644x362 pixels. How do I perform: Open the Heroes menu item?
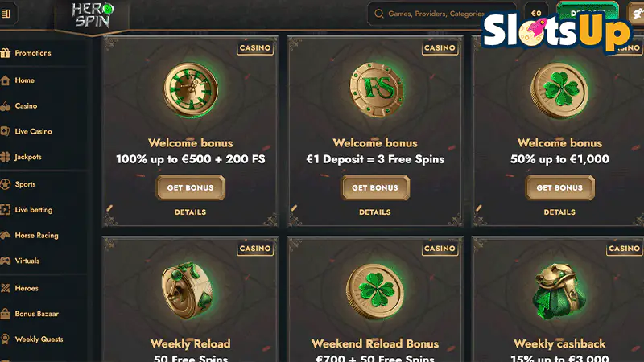point(27,288)
